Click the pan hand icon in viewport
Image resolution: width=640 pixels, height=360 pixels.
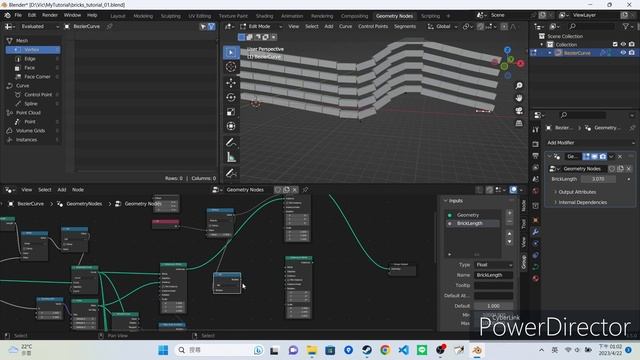519,98
